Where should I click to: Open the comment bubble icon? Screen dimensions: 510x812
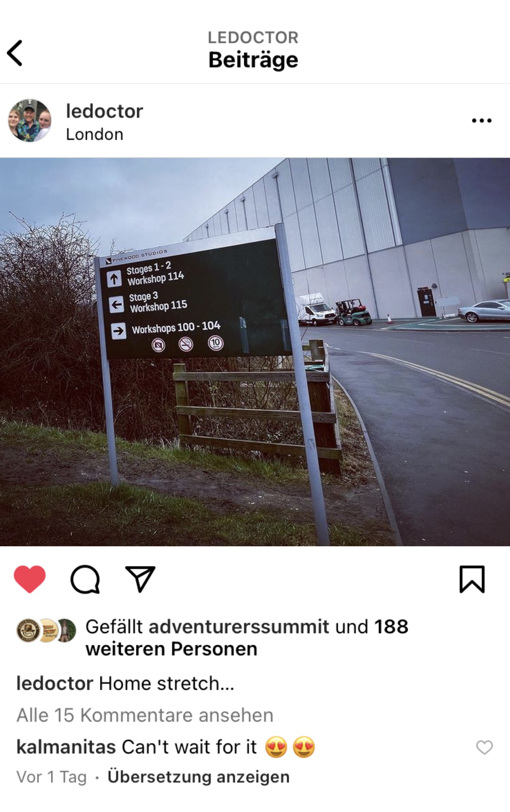[x=85, y=579]
